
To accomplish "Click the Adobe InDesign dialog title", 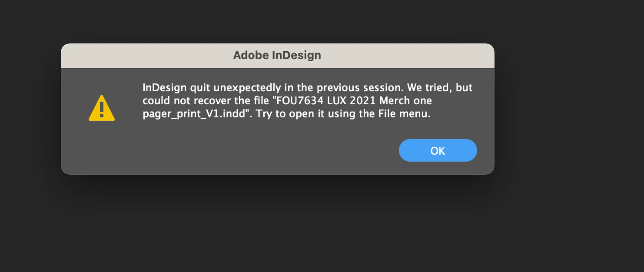I will point(277,55).
